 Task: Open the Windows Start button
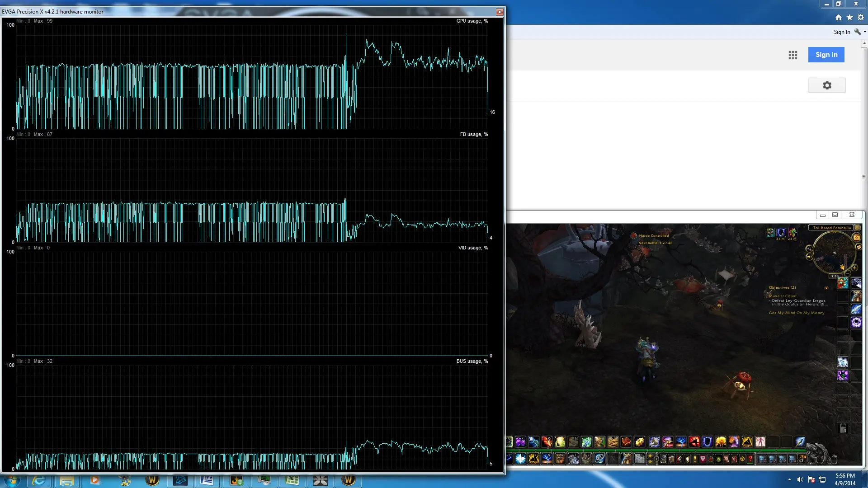tap(12, 480)
